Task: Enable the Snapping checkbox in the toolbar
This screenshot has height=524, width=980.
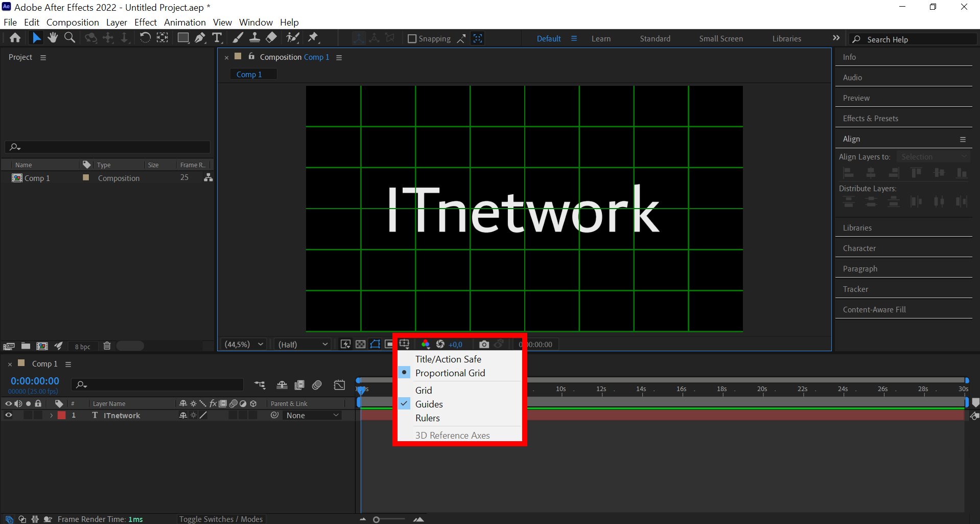Action: (x=412, y=38)
